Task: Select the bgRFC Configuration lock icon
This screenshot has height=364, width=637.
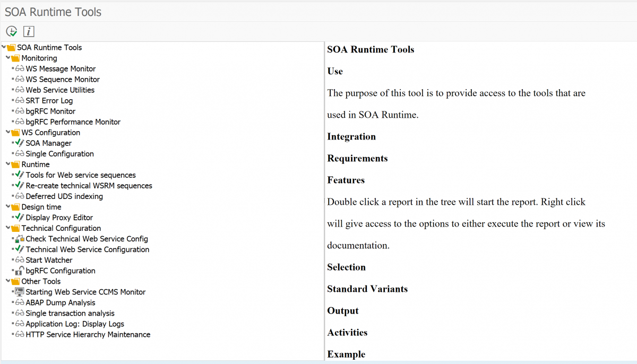Action: pos(20,270)
